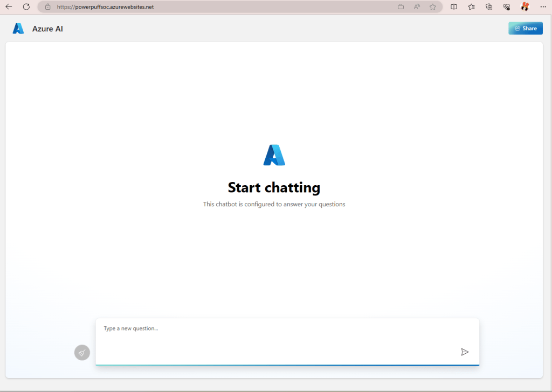Go back to the previous page

click(x=9, y=7)
